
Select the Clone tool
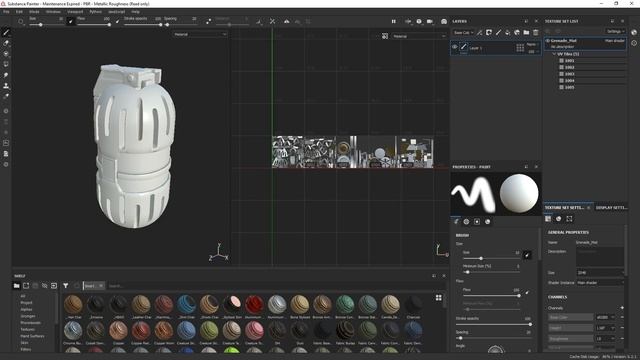click(6, 86)
